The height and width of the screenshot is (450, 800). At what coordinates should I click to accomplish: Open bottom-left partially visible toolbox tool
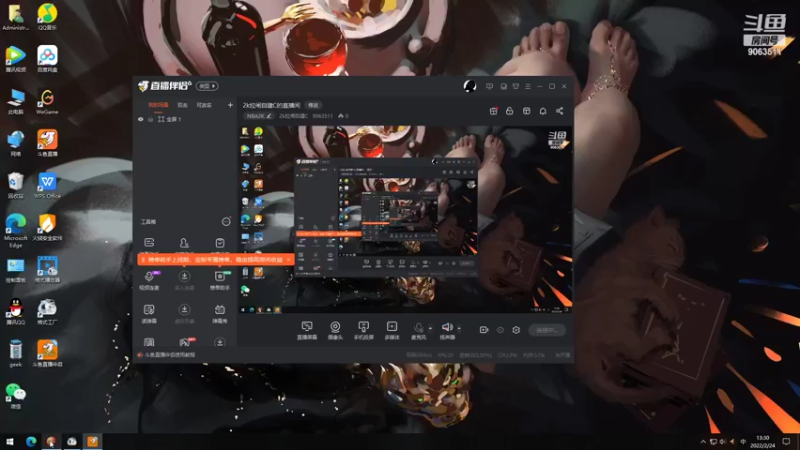click(x=149, y=342)
